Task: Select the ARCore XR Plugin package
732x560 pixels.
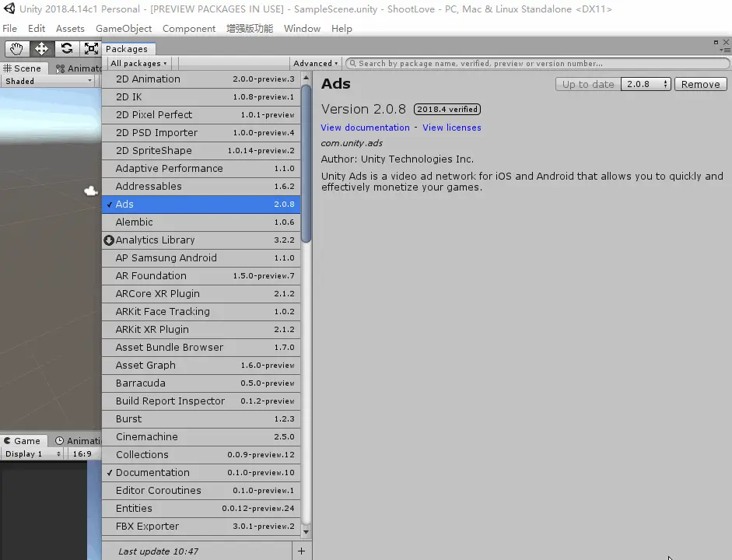Action: tap(201, 294)
